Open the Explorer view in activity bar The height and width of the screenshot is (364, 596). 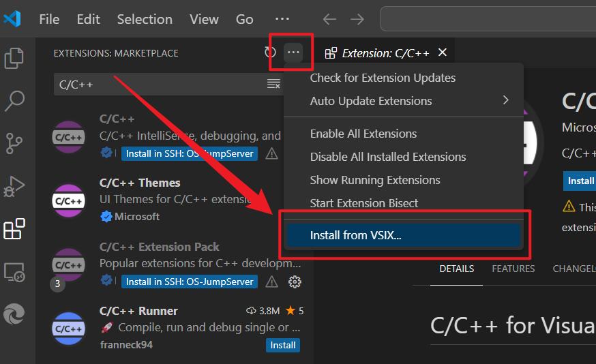pyautogui.click(x=14, y=58)
